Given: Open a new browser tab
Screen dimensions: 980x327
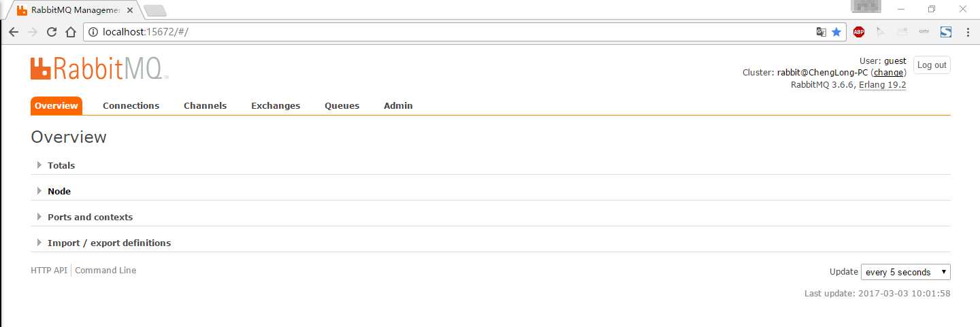Looking at the screenshot, I should (155, 10).
